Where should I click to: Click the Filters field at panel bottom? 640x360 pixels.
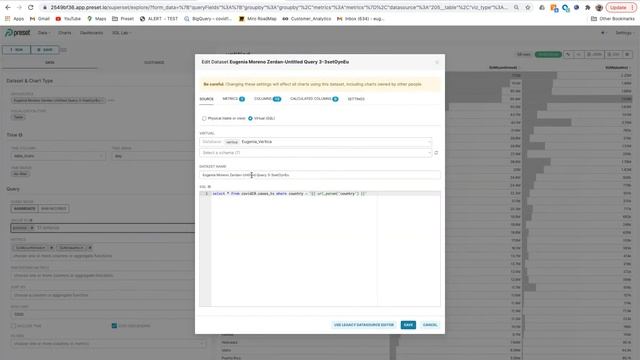coord(108,344)
